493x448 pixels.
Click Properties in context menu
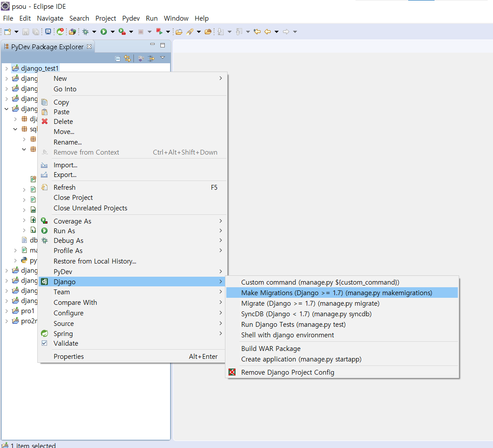click(132, 357)
